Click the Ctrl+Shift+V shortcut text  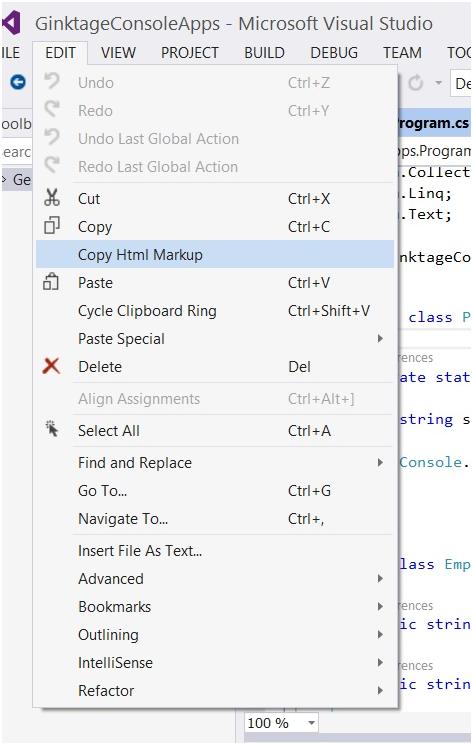coord(329,311)
